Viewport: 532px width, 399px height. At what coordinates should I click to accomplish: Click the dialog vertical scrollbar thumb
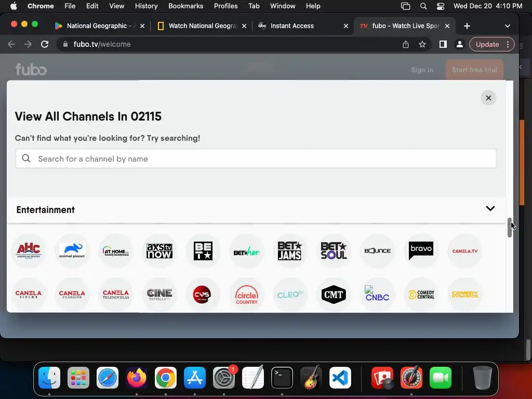pos(509,228)
